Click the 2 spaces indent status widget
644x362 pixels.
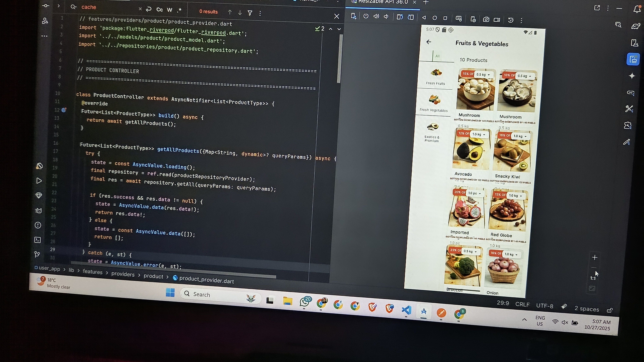[586, 309]
